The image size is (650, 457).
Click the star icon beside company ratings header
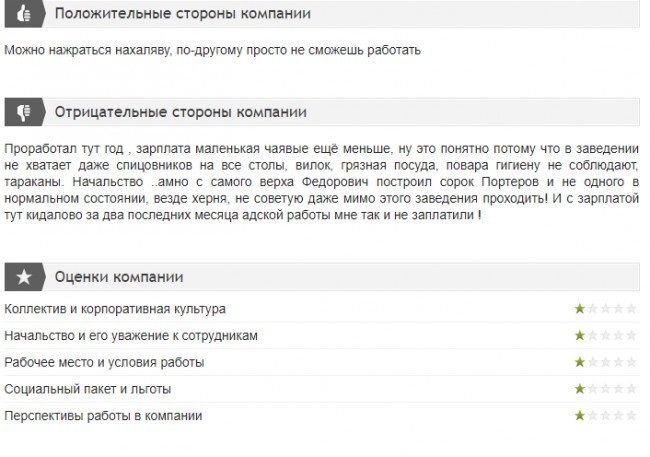click(x=23, y=276)
